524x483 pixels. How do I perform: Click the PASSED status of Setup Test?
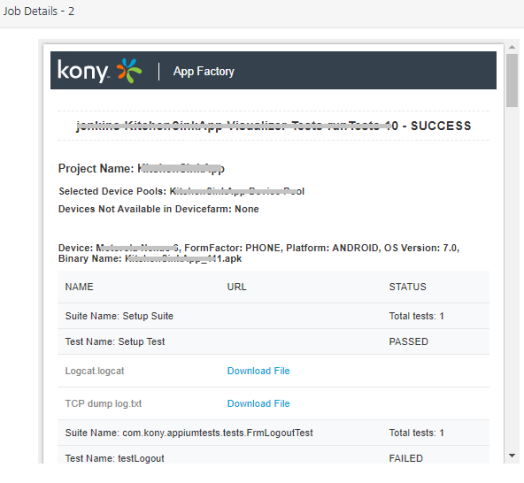coord(408,342)
